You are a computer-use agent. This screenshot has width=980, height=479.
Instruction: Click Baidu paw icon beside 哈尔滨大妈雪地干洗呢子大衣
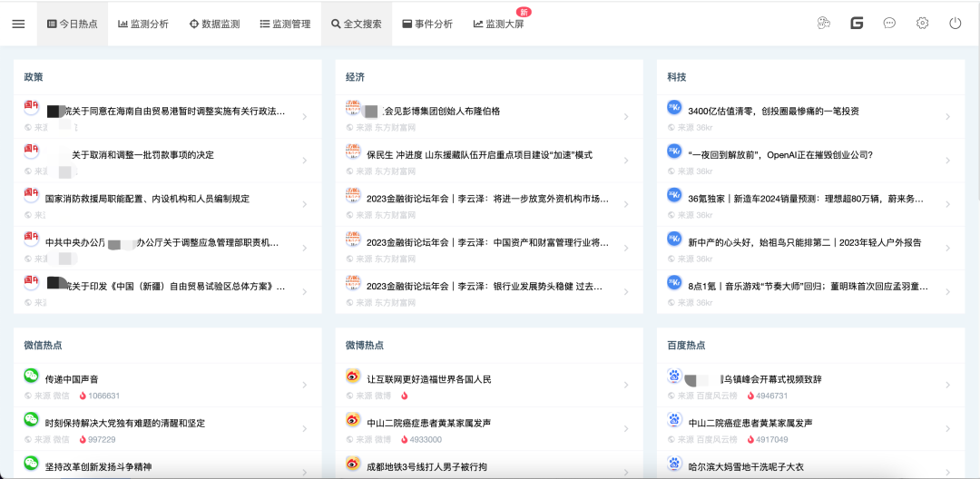(x=674, y=464)
